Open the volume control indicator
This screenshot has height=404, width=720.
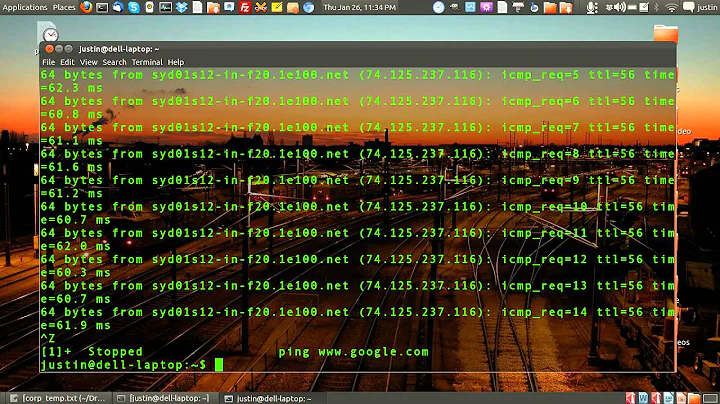tap(620, 7)
